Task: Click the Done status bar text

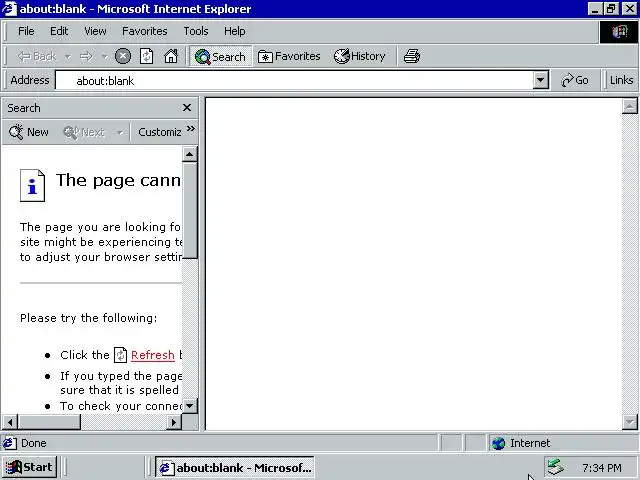Action: [33, 443]
